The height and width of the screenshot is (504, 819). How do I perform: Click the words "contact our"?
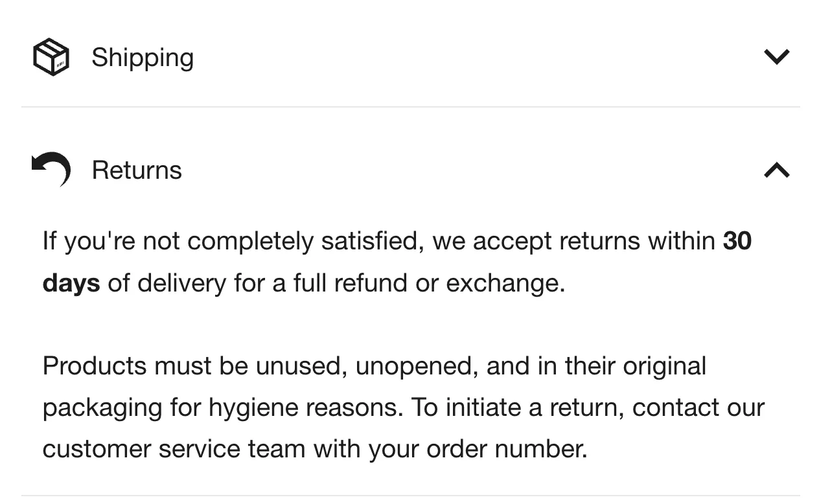698,407
